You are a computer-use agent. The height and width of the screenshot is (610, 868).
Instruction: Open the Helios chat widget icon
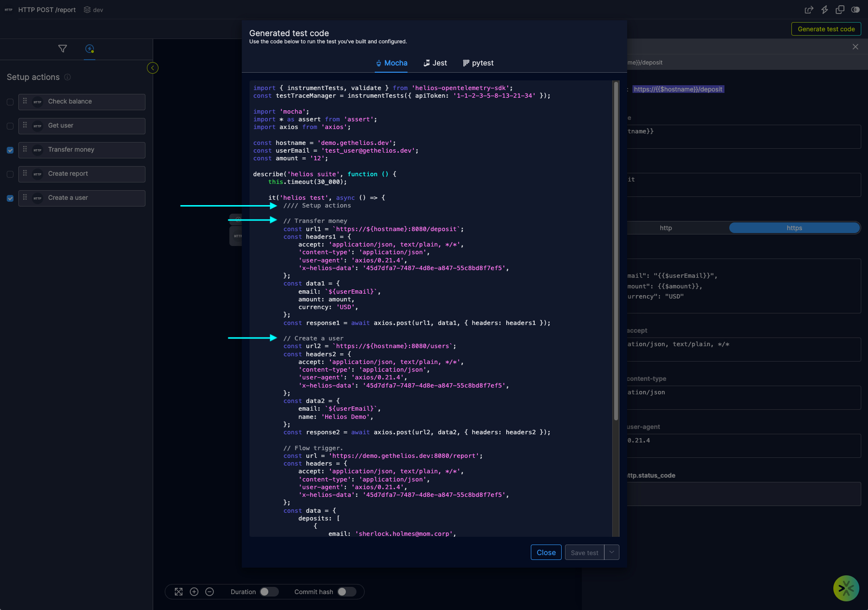(846, 588)
